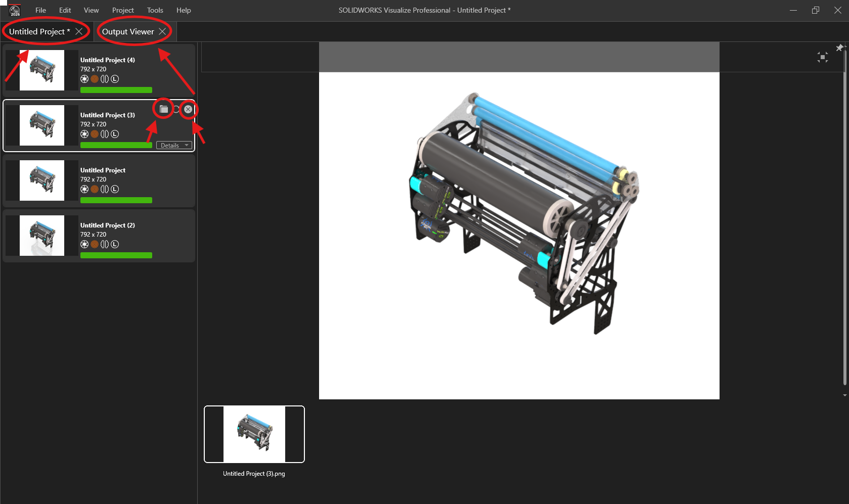Click the 'Untitled Project (3).png' file name

pyautogui.click(x=254, y=474)
